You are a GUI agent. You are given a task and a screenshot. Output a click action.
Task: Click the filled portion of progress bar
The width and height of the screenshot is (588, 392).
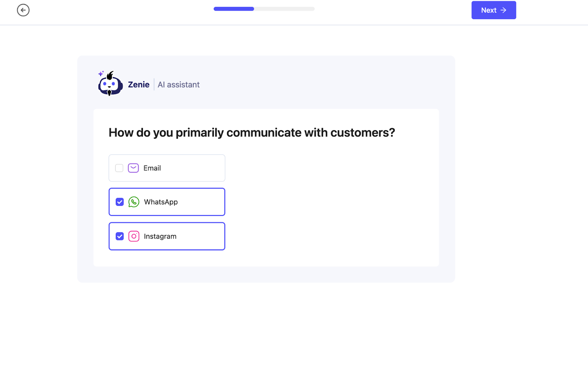pyautogui.click(x=234, y=9)
